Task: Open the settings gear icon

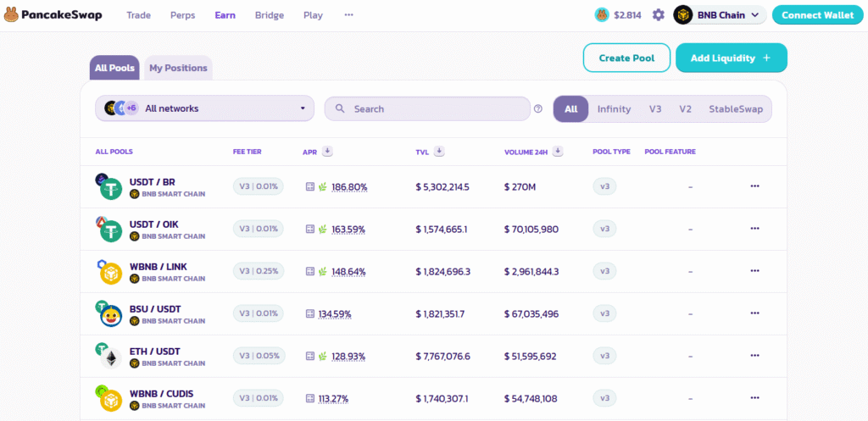Action: point(659,15)
